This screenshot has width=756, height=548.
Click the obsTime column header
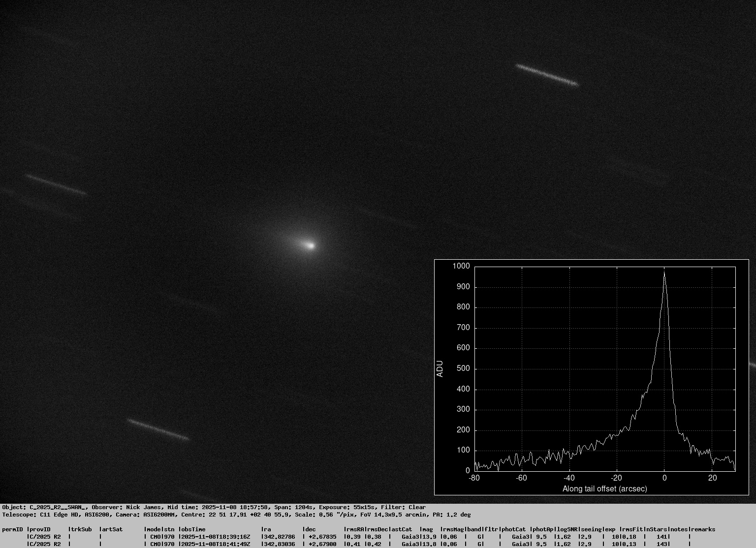[x=192, y=529]
